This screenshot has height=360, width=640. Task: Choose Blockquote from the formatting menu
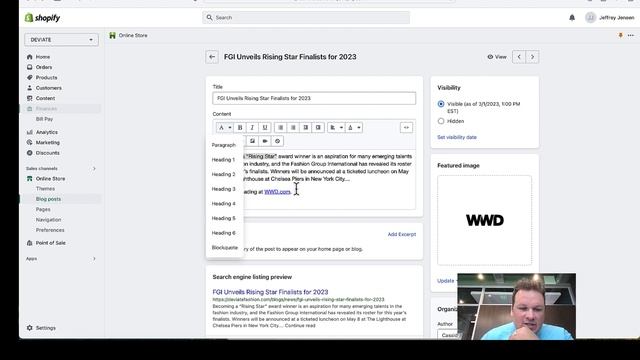coord(224,248)
